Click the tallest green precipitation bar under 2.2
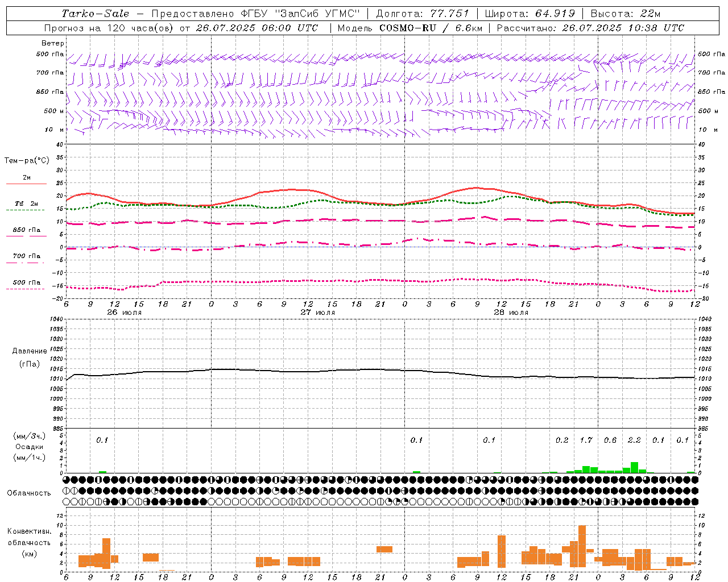Viewport: 728px width, 582px height. coord(634,467)
